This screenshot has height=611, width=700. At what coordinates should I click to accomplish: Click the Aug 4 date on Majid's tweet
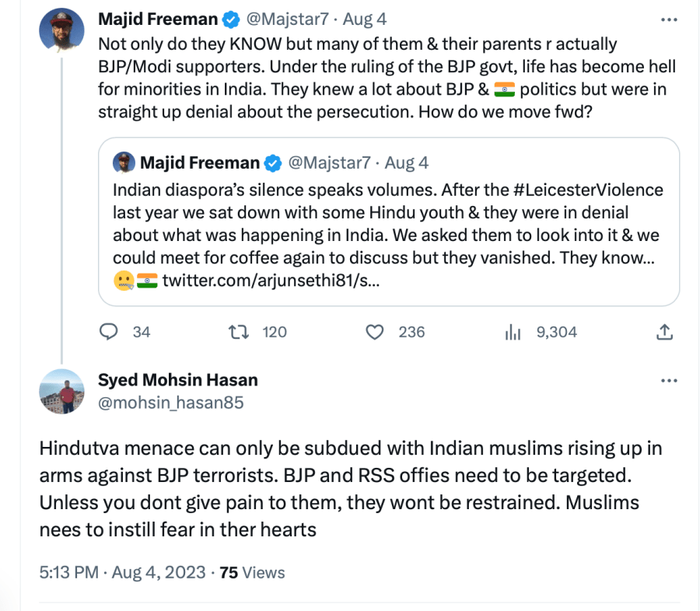[365, 19]
